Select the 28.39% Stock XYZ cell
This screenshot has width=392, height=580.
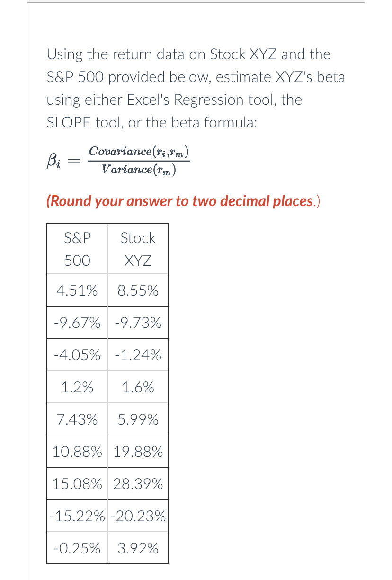pos(138,484)
